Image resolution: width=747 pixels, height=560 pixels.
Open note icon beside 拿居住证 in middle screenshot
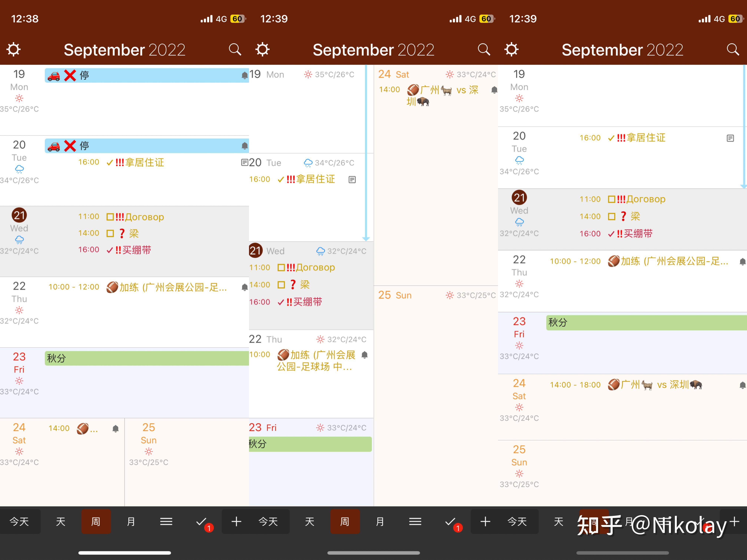[352, 180]
